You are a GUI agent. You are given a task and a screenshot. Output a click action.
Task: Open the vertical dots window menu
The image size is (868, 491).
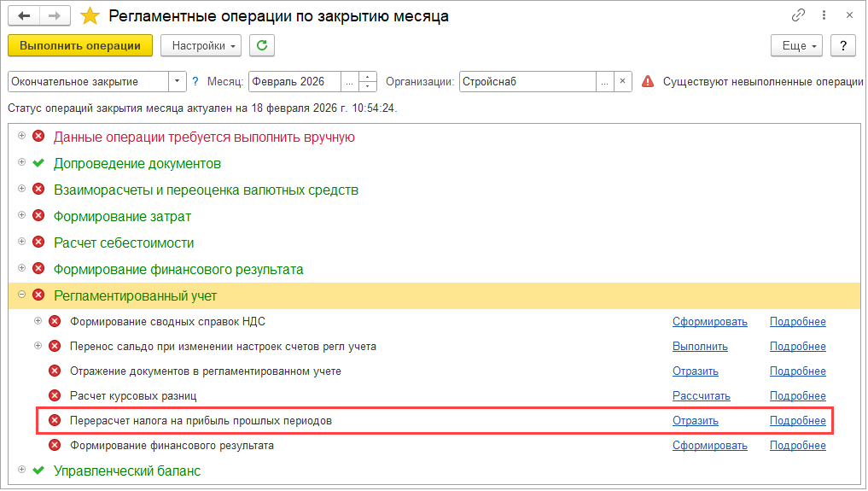823,15
